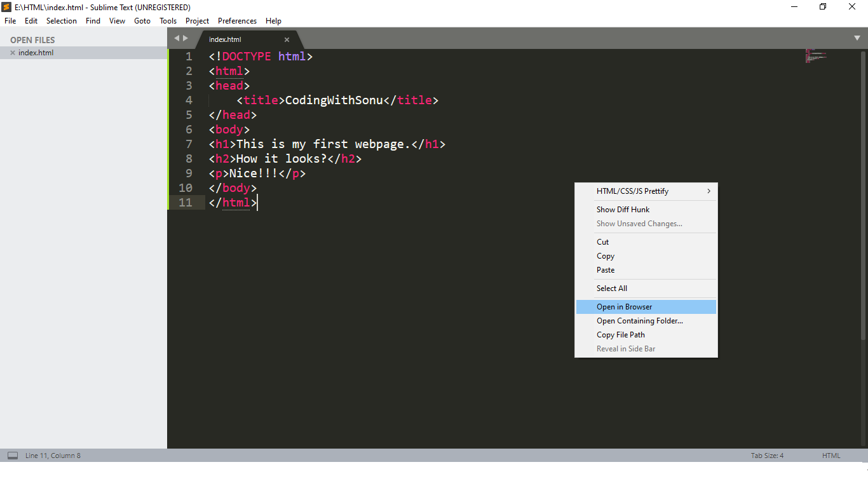
Task: Click the side bar toggle icon in status bar
Action: [13, 456]
